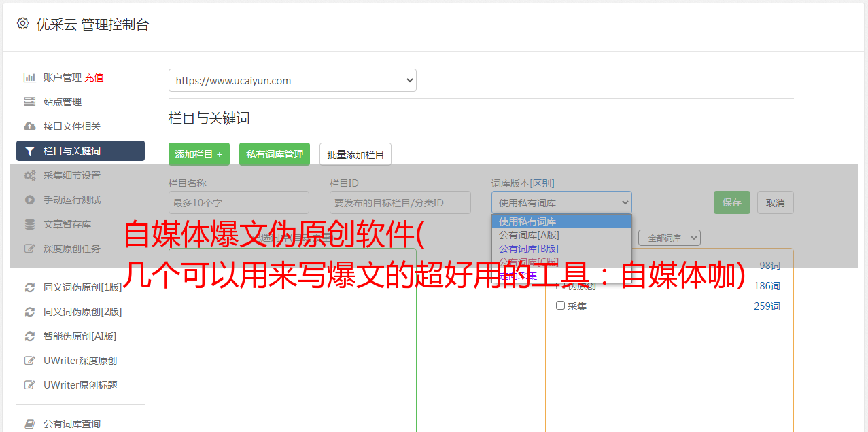Open the site URL dropdown https://www.ucaiyun.com
868x432 pixels.
(x=292, y=80)
